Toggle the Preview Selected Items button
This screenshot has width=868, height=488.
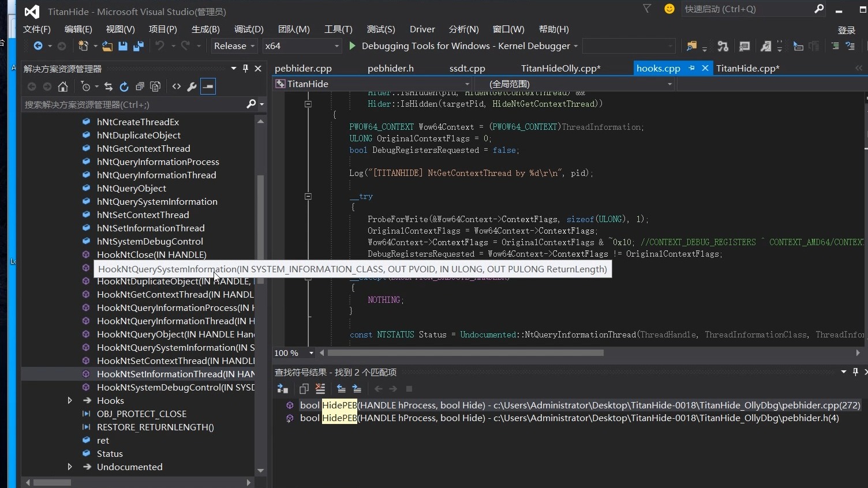coord(208,87)
